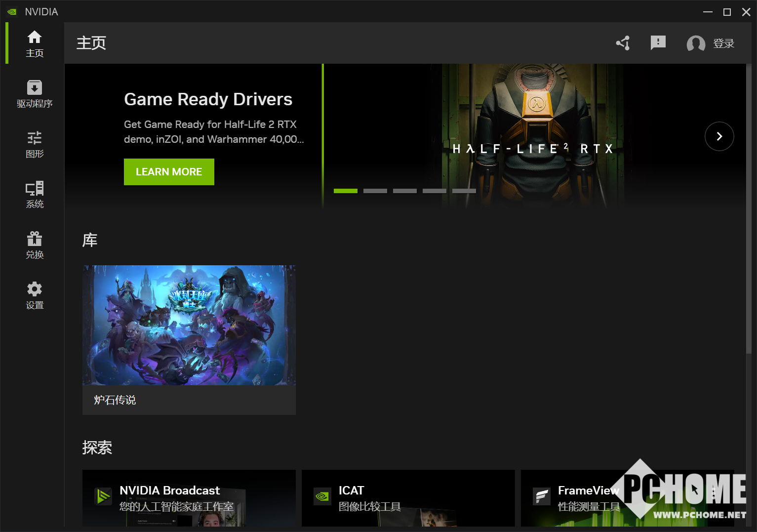Click the ICAT NVIDIA eye icon
This screenshot has width=757, height=532.
coord(322,496)
